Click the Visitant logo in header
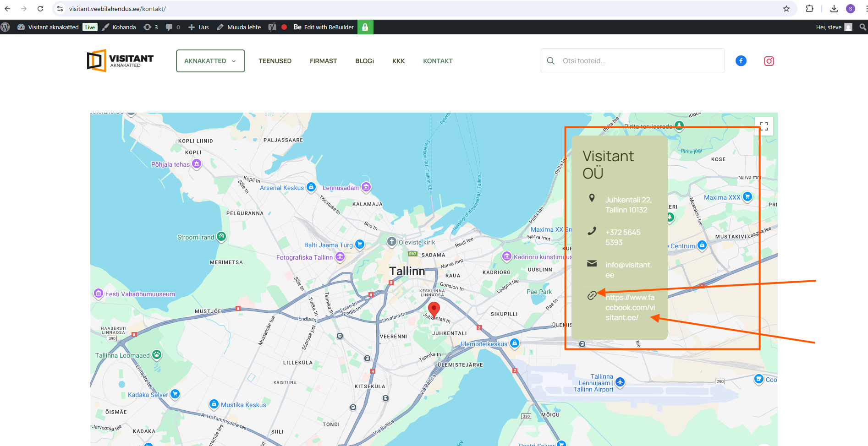Image resolution: width=868 pixels, height=446 pixels. (x=120, y=61)
